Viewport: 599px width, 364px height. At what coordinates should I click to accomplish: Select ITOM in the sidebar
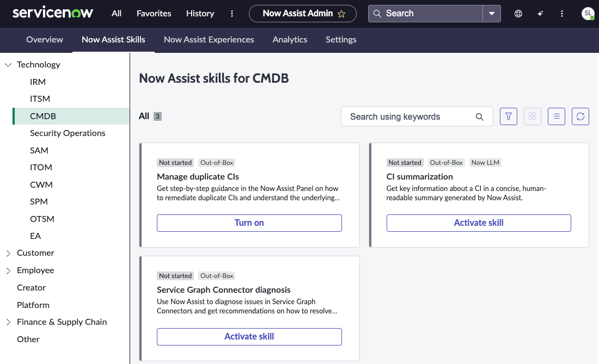coord(41,168)
